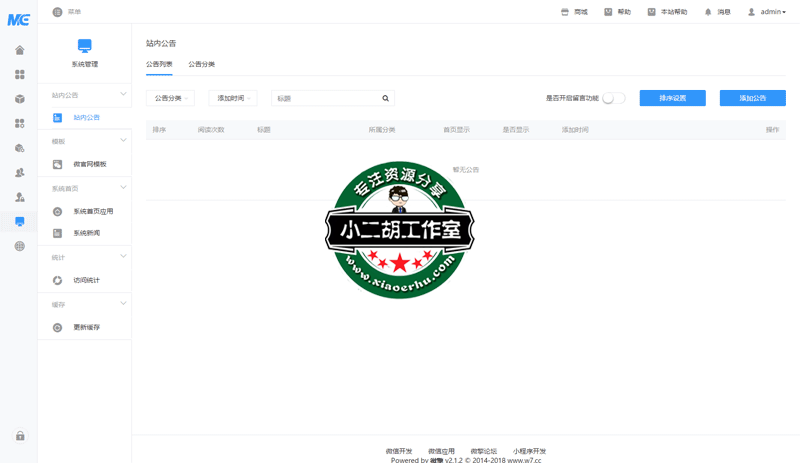The width and height of the screenshot is (800, 463).
Task: Click the 是否显示 column header
Action: tap(516, 130)
